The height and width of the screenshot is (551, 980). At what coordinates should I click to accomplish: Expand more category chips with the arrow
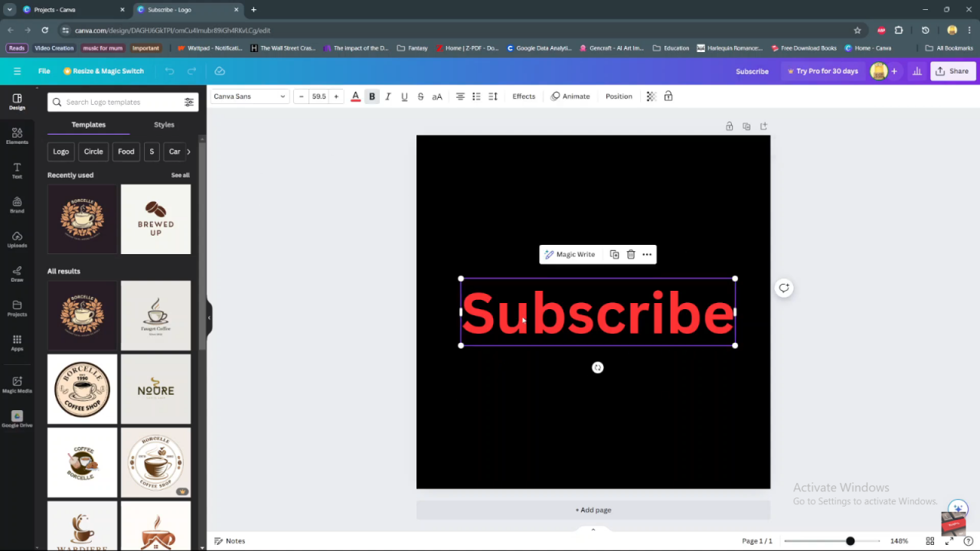coord(188,152)
